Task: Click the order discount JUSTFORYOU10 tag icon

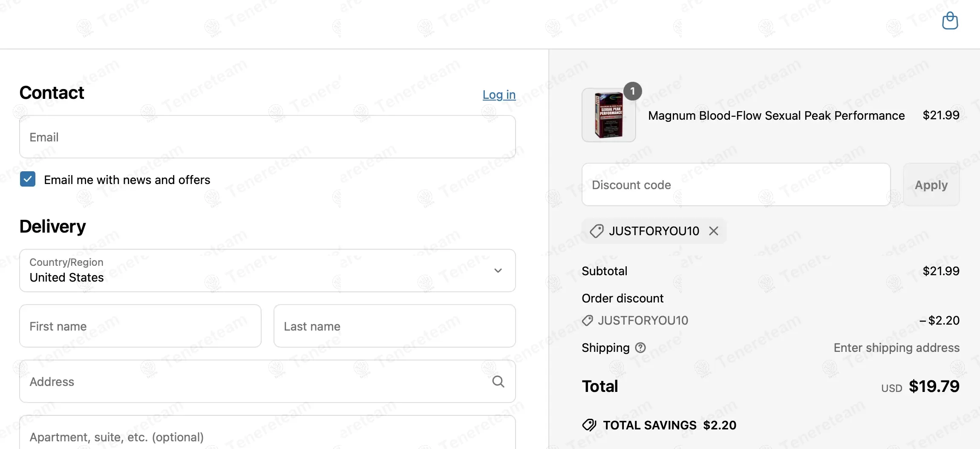Action: pos(588,320)
